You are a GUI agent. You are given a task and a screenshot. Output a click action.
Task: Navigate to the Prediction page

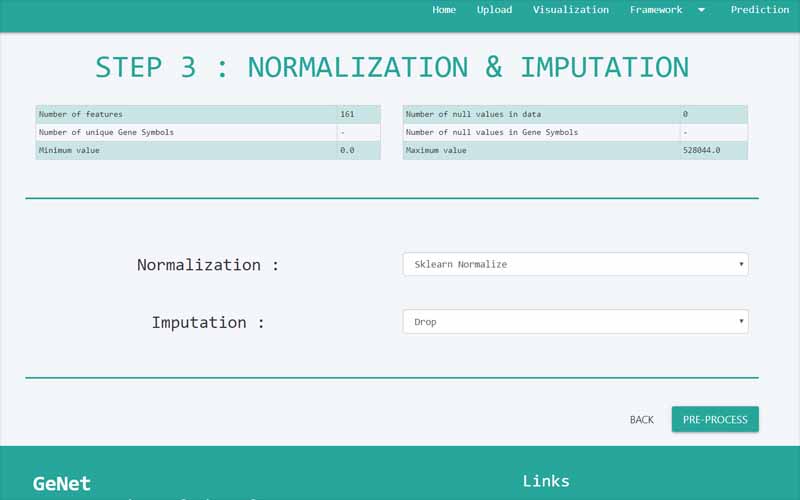coord(759,10)
